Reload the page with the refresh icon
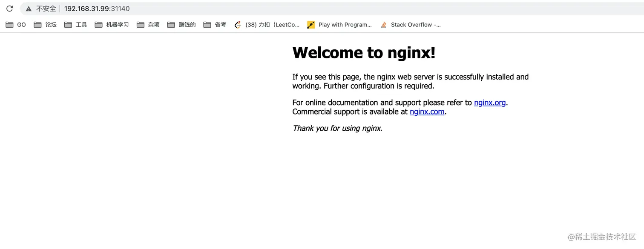This screenshot has height=249, width=644. click(x=9, y=9)
